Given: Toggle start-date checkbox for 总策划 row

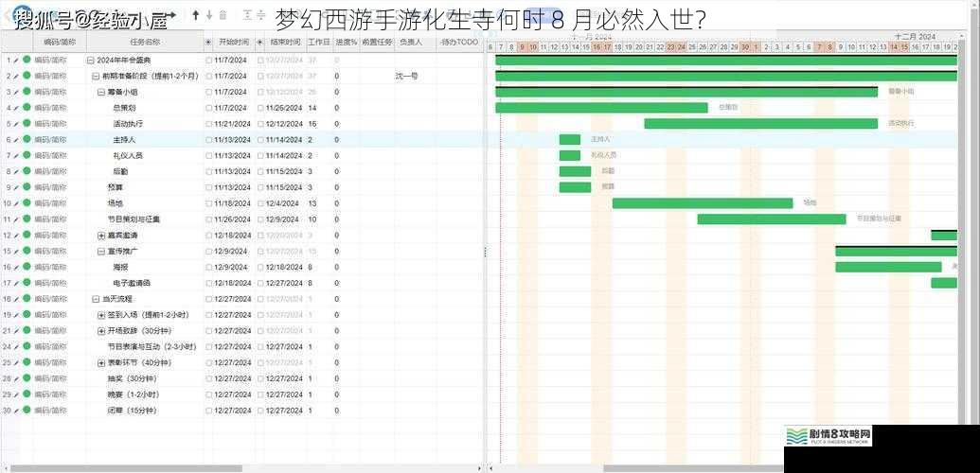Looking at the screenshot, I should point(208,108).
